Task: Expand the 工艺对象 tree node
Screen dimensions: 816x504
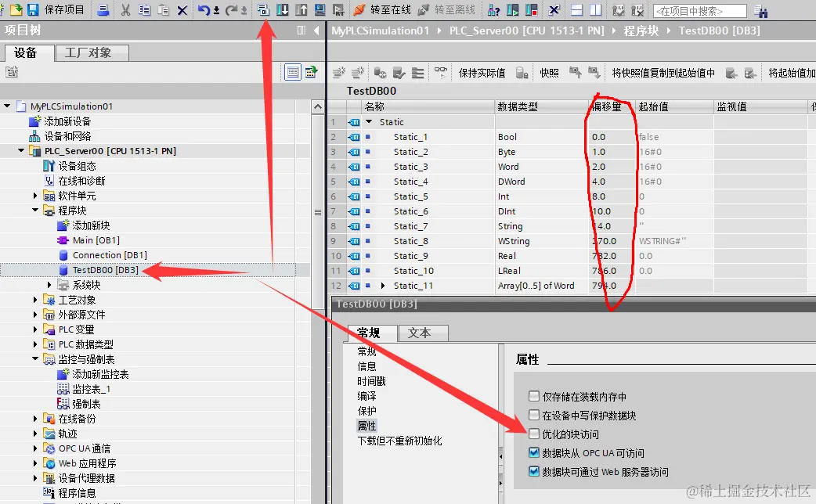Action: (35, 300)
